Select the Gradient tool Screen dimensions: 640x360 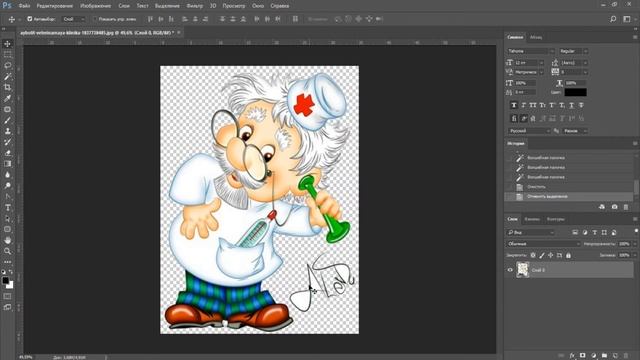7,164
